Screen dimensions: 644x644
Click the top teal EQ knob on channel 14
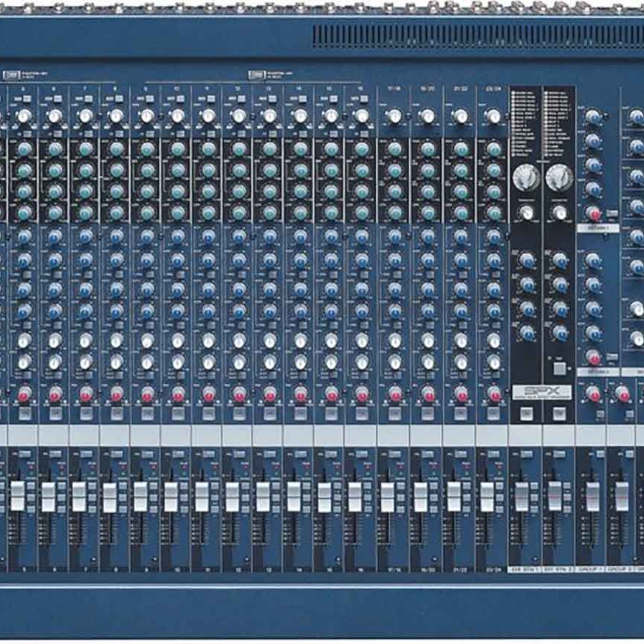301,149
